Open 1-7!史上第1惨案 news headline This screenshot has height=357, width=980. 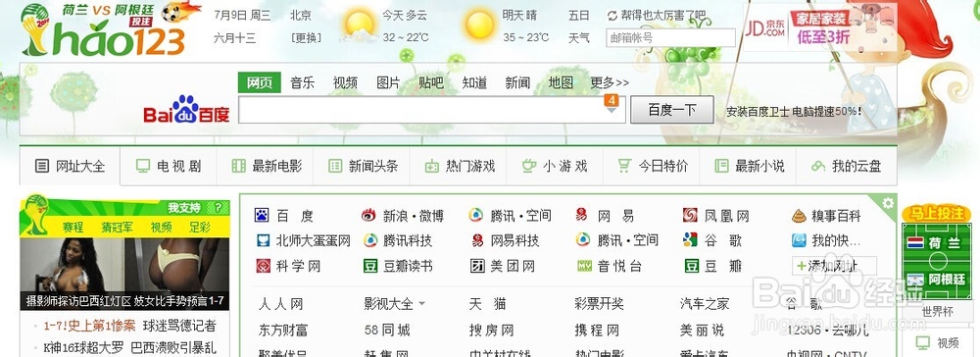coord(89,326)
